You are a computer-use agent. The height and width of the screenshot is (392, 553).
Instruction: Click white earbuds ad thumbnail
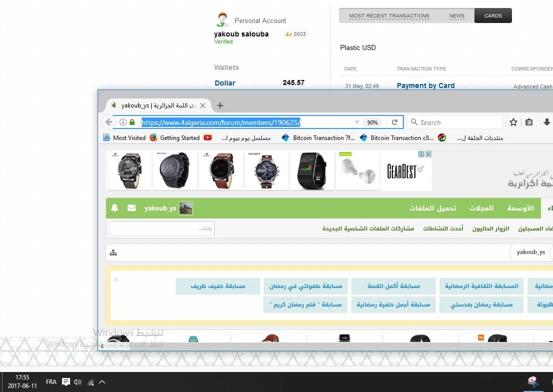coord(358,170)
